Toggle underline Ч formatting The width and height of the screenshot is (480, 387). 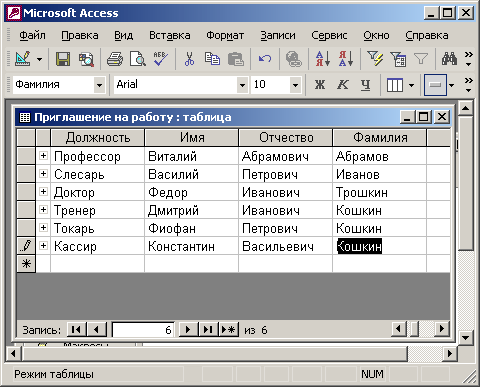[366, 85]
